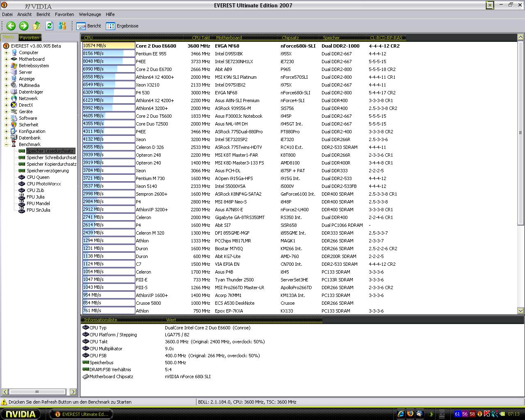Viewport: 525px width, 420px height.
Task: Sort by CL-RCD-RP-RAS column header
Action: click(386, 37)
